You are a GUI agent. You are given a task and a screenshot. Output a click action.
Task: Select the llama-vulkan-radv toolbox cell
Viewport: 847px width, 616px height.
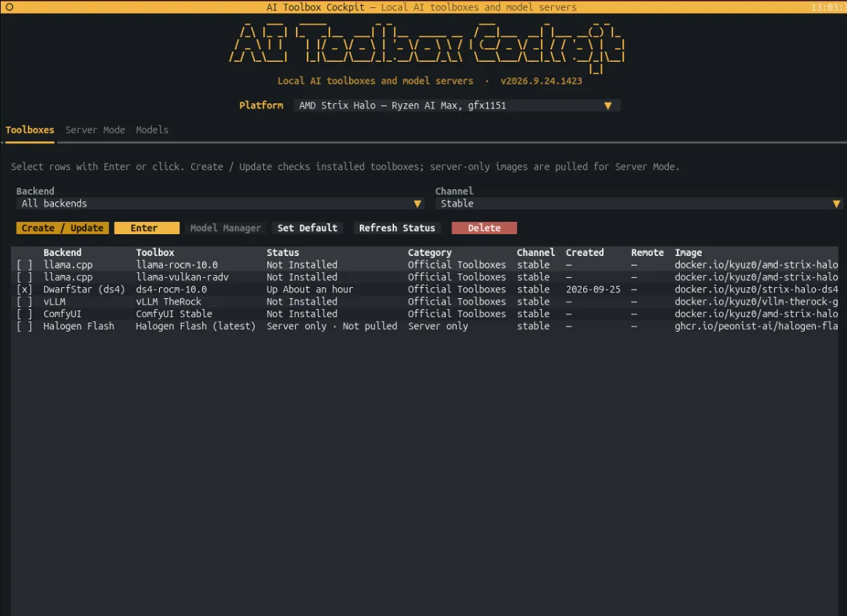pos(182,277)
